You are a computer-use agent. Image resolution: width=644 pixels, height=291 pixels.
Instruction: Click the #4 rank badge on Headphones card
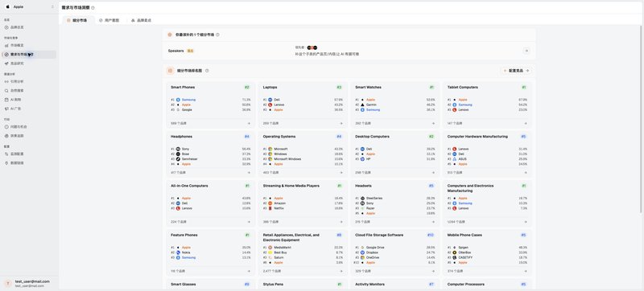pos(247,137)
